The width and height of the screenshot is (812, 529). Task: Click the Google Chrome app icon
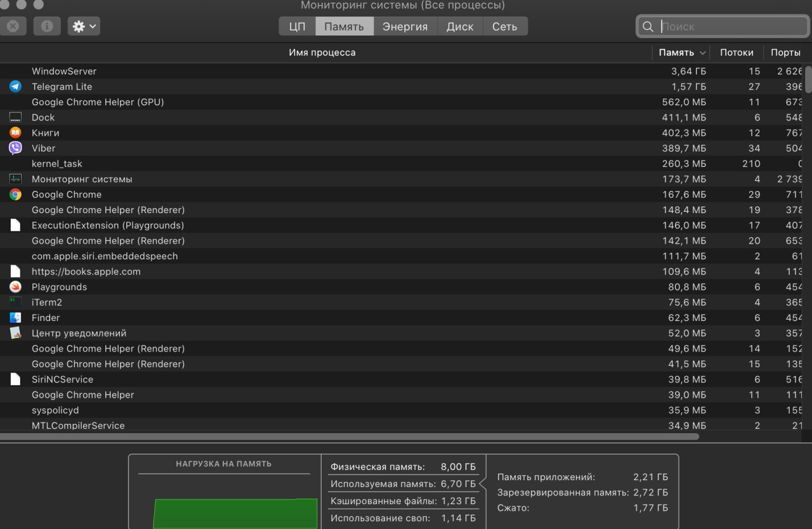click(15, 195)
